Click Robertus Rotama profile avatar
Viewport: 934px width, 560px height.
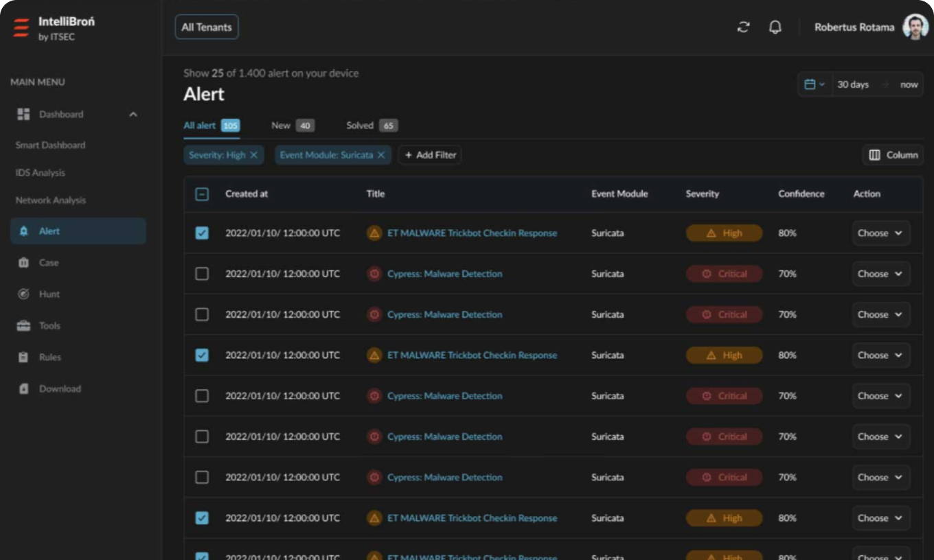click(915, 27)
